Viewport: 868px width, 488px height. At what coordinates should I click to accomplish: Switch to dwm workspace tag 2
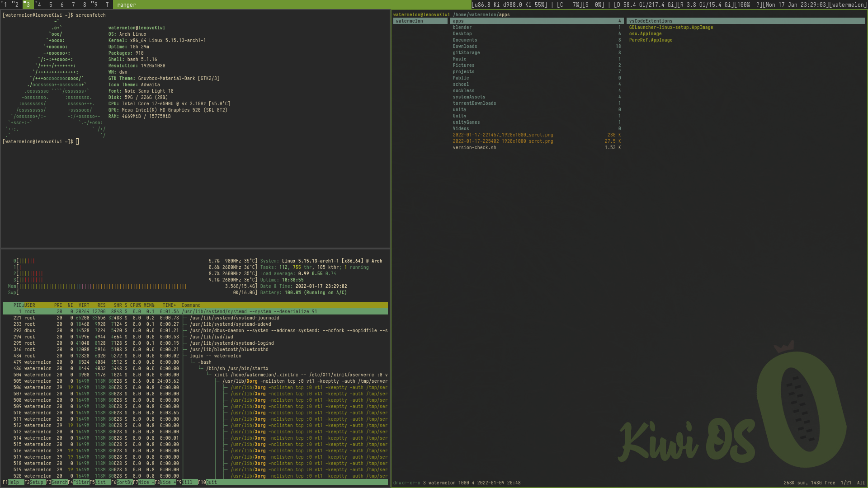(x=17, y=5)
